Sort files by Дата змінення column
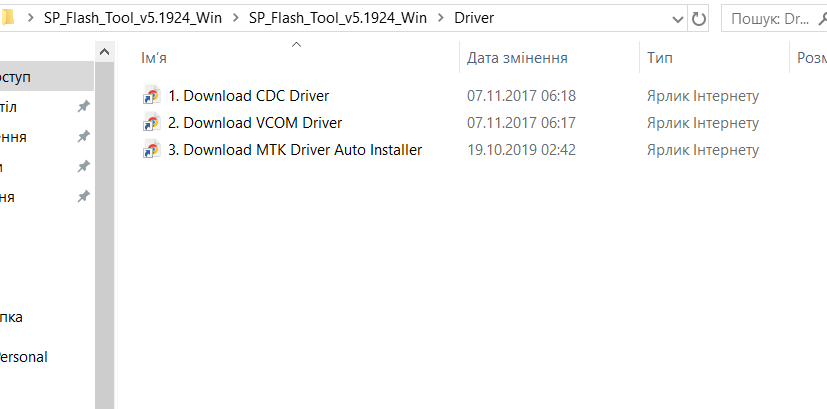Screen dimensions: 827x409 pyautogui.click(x=550, y=58)
